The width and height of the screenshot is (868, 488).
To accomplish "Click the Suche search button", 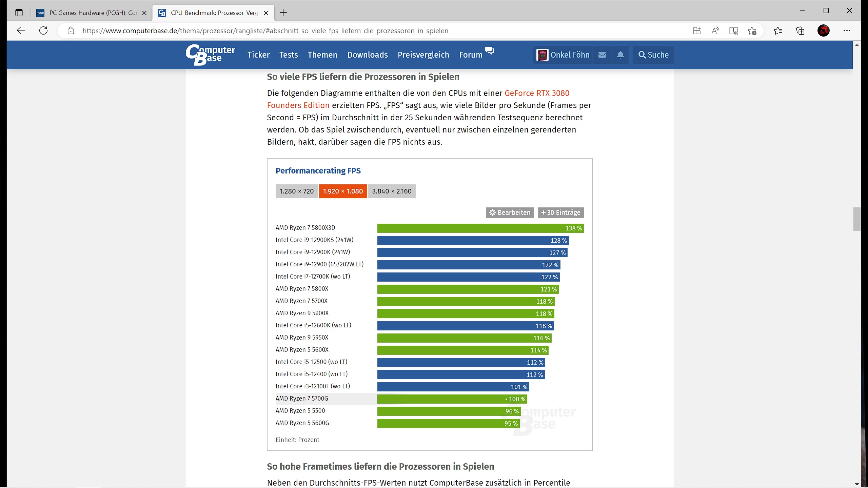I will point(653,55).
